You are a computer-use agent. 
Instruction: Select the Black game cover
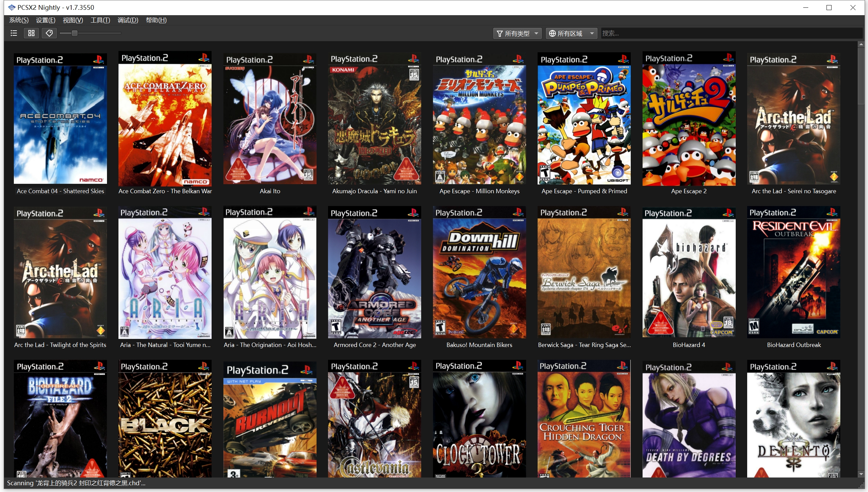165,419
